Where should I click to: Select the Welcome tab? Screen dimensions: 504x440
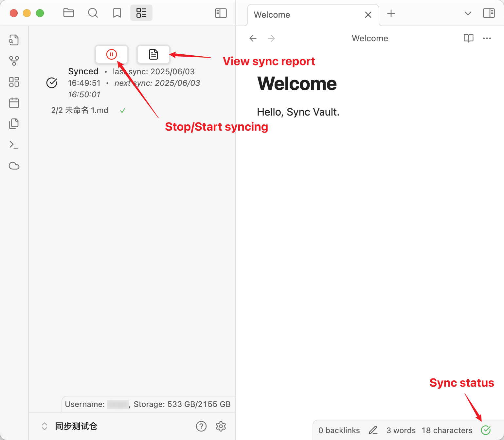[272, 15]
